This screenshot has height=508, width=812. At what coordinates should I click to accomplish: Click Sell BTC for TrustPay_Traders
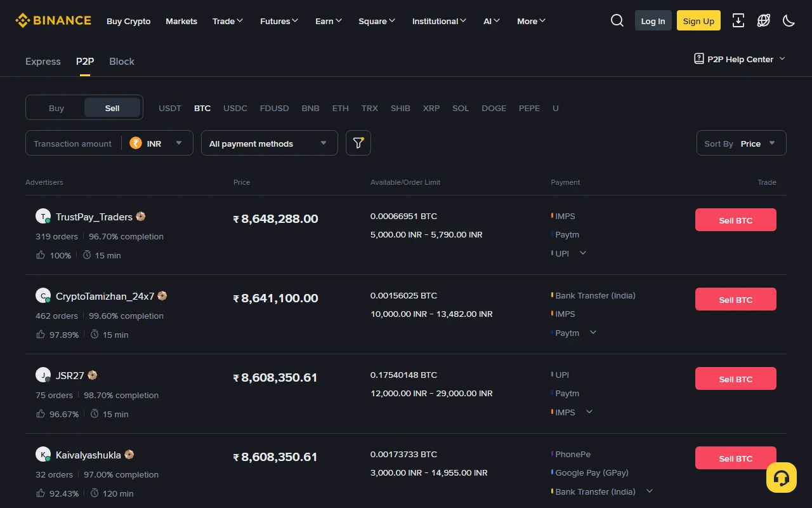tap(736, 220)
